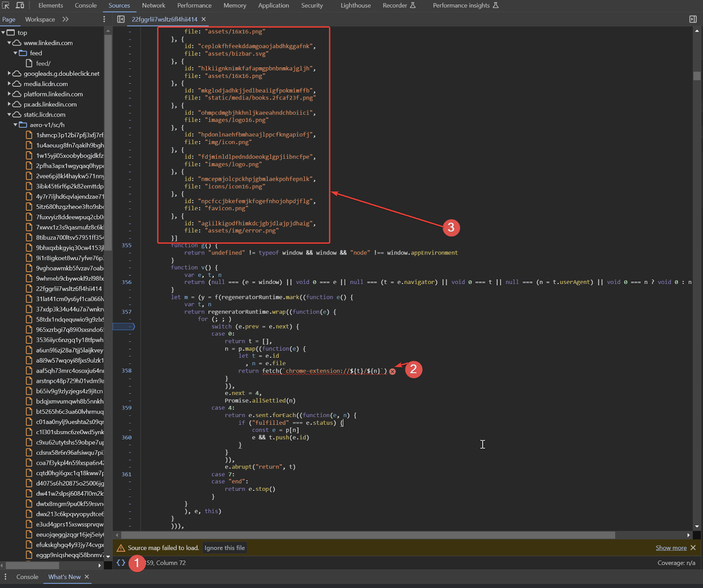Click the pretty print braces icon

[121, 563]
